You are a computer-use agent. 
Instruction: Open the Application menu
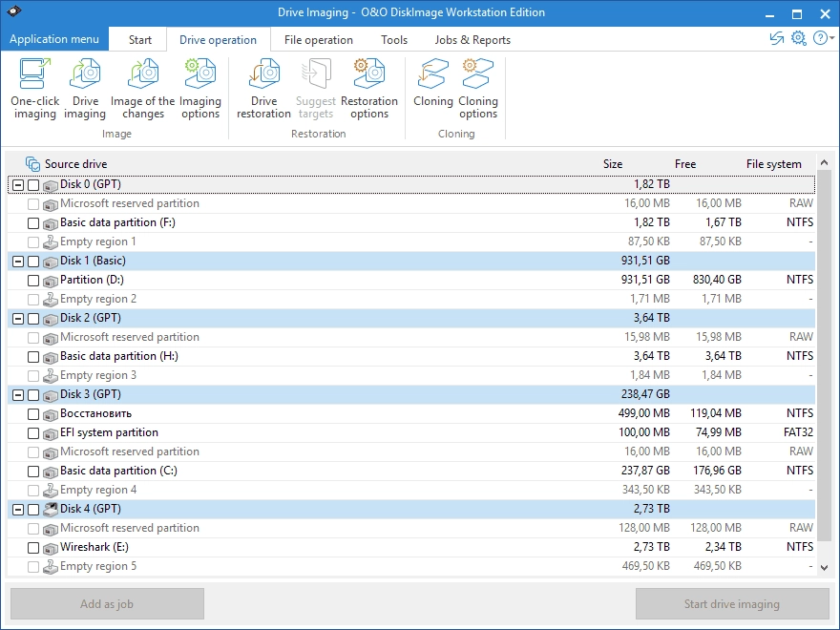point(54,39)
